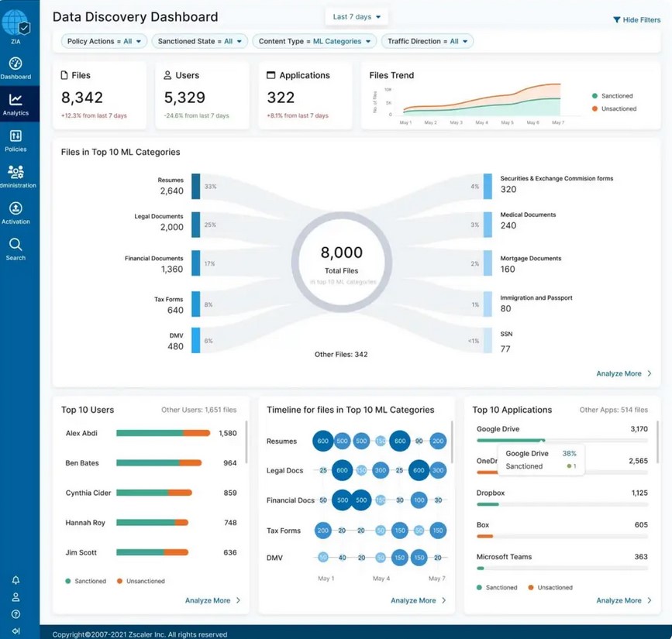The image size is (672, 639).
Task: Click Analyze More in Top 10 Users
Action: pyautogui.click(x=212, y=600)
